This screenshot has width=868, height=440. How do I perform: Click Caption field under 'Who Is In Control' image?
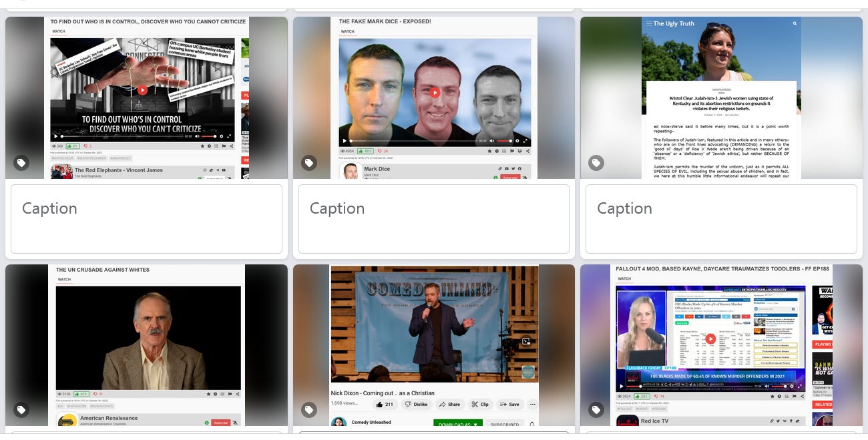tap(146, 219)
